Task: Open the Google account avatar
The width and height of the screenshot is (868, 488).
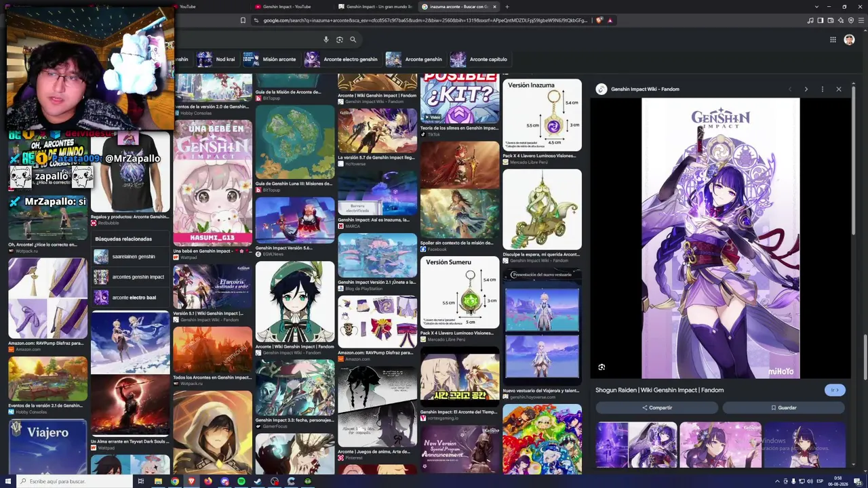Action: pyautogui.click(x=849, y=40)
